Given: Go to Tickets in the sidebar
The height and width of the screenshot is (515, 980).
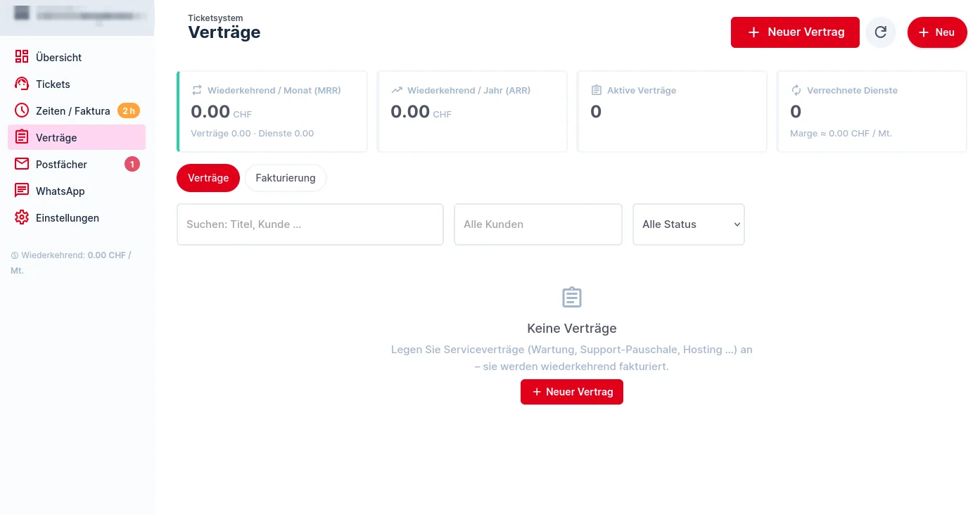Looking at the screenshot, I should 77,84.
